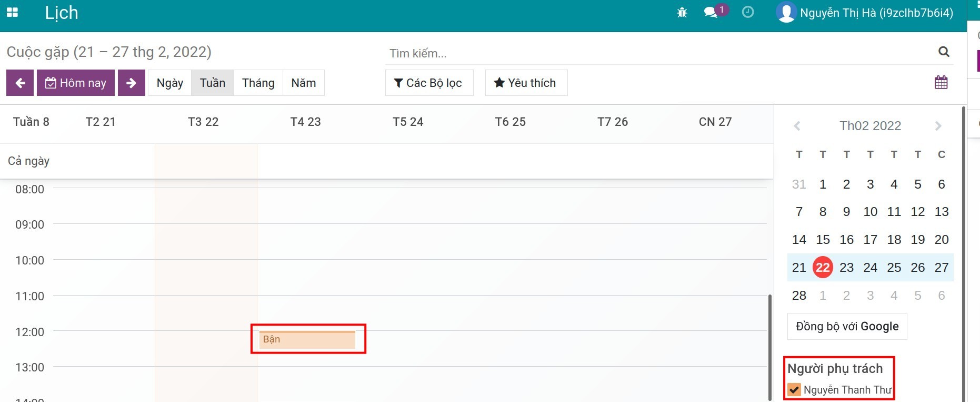Click the calendar view icon
This screenshot has height=402, width=980.
coord(941,83)
